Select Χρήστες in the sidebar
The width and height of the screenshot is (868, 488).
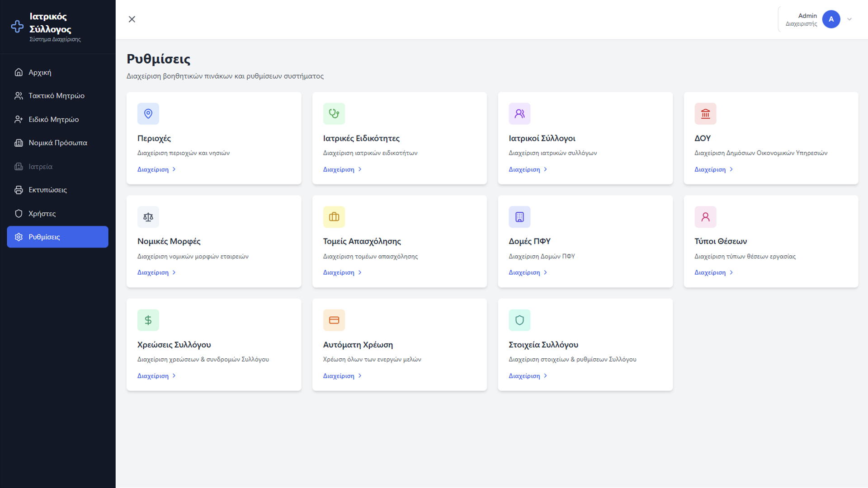(42, 214)
